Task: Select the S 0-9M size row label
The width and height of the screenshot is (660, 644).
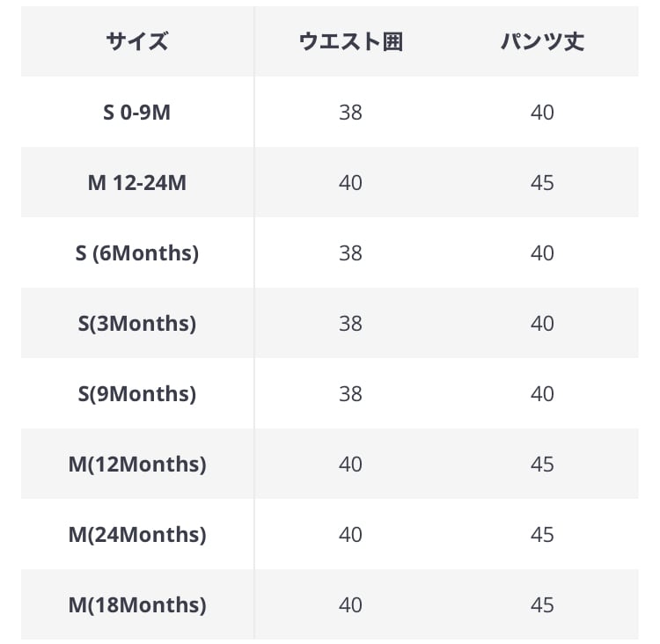Action: pyautogui.click(x=136, y=113)
